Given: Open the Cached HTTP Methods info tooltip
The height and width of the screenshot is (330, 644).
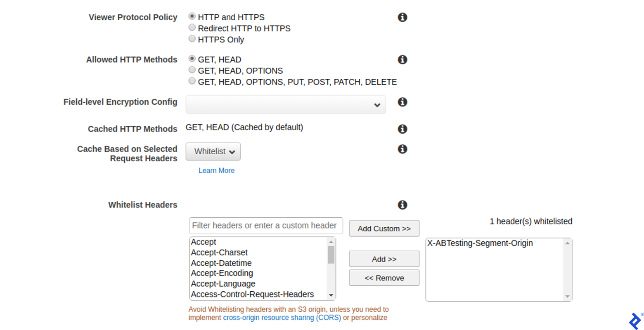Looking at the screenshot, I should tap(402, 129).
